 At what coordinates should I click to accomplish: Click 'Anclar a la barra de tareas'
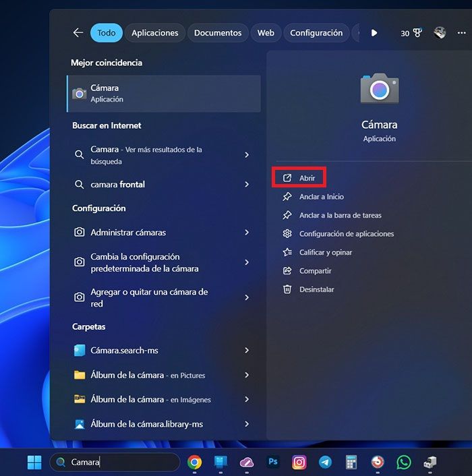click(x=341, y=215)
